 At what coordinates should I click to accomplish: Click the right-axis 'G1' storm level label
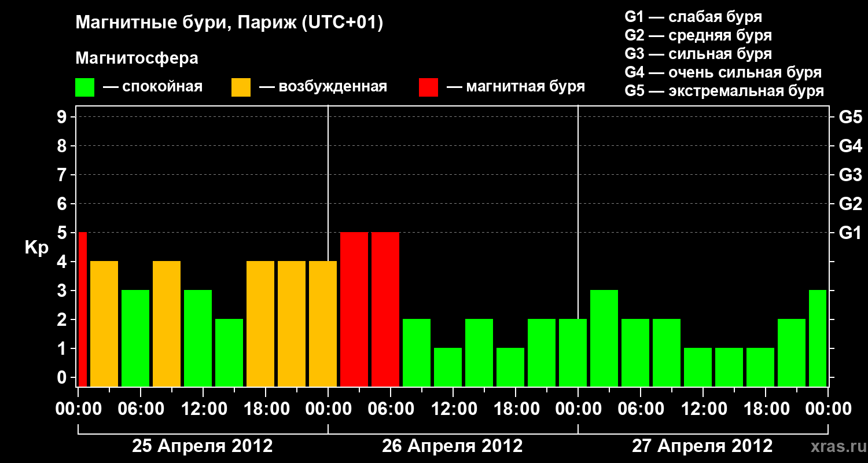coord(850,233)
